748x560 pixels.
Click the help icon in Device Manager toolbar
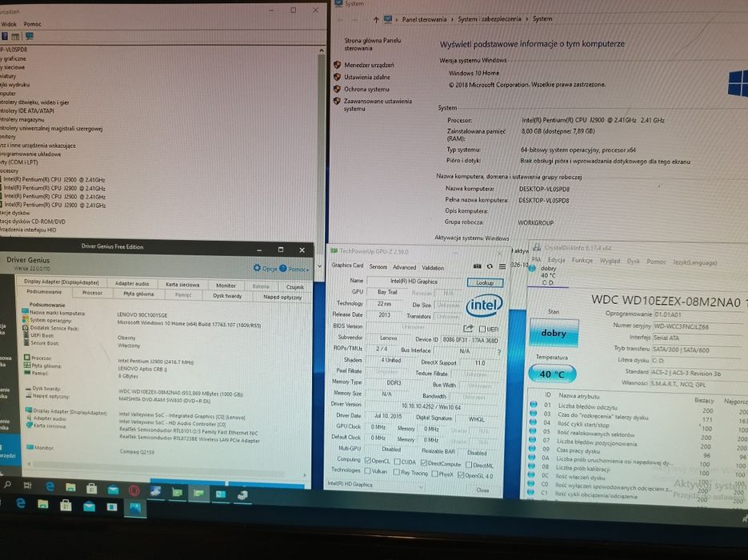[4, 36]
